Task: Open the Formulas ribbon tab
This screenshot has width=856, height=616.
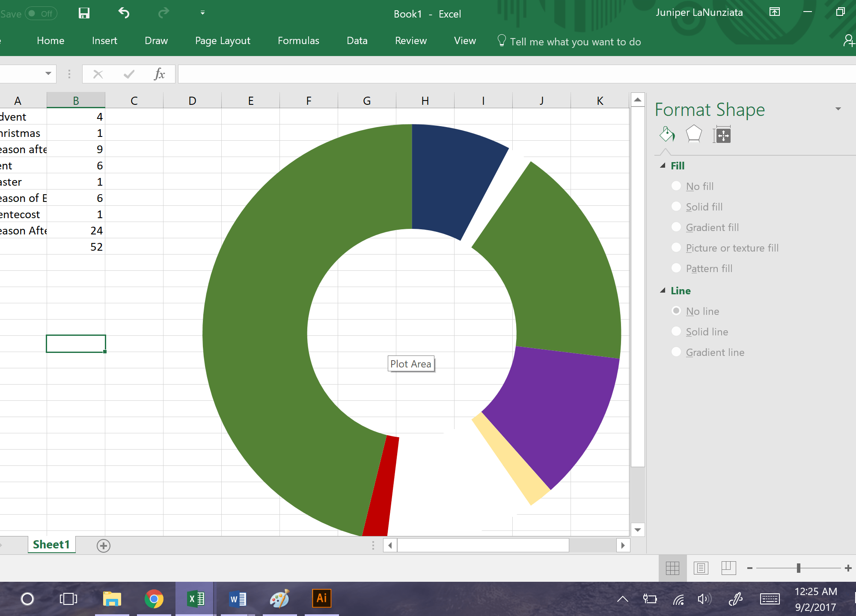Action: [298, 41]
